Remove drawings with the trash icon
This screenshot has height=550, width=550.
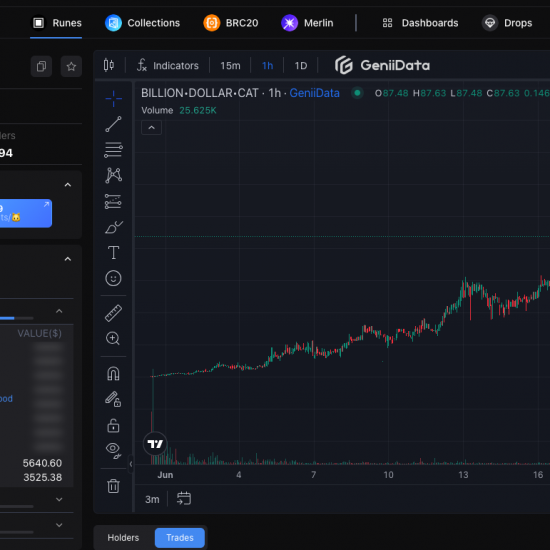click(x=113, y=486)
